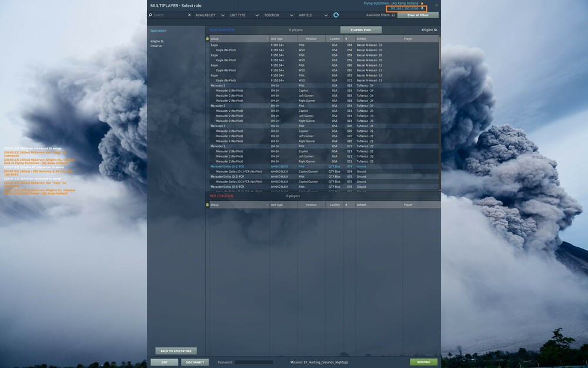Viewport: 588px width, 368px height.
Task: Click the RED COALITION label
Action: point(221,196)
